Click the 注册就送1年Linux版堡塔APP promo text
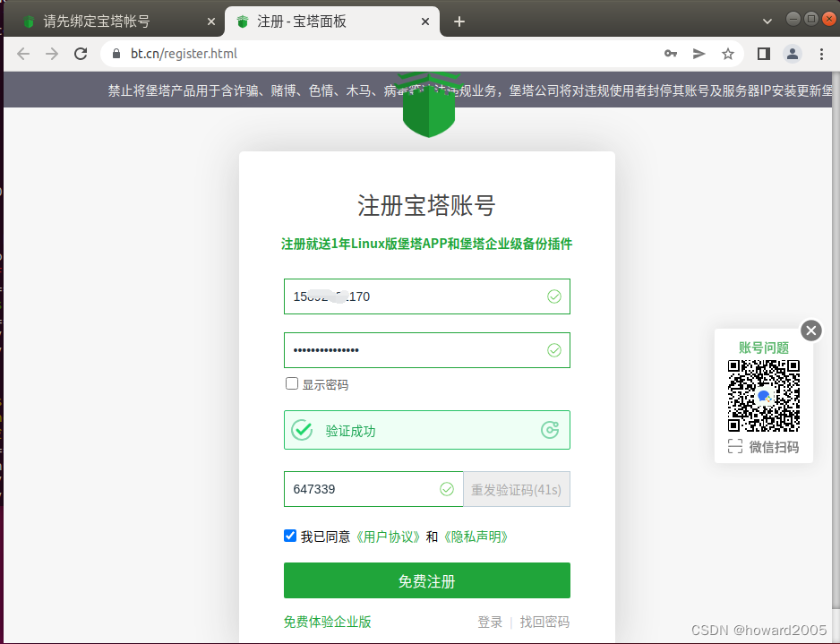The width and height of the screenshot is (840, 644). (427, 245)
